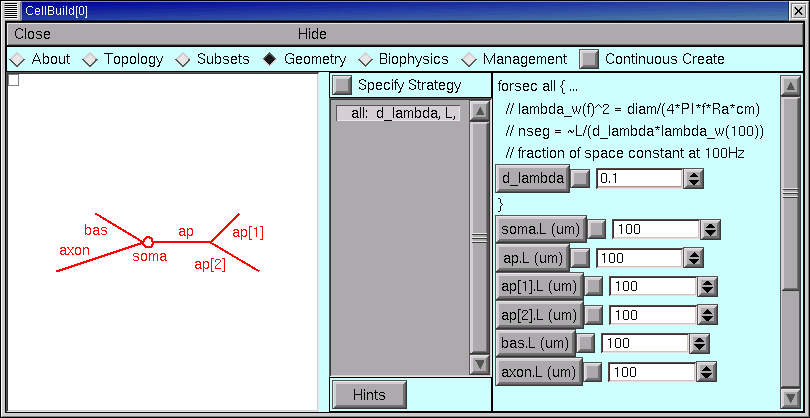
Task: Click the Hide menu item
Action: point(312,34)
